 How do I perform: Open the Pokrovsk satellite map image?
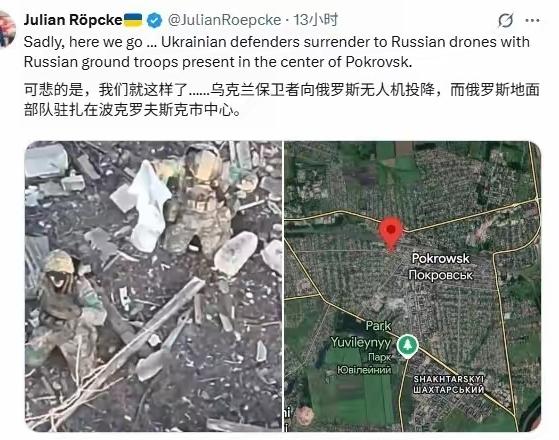[412, 286]
